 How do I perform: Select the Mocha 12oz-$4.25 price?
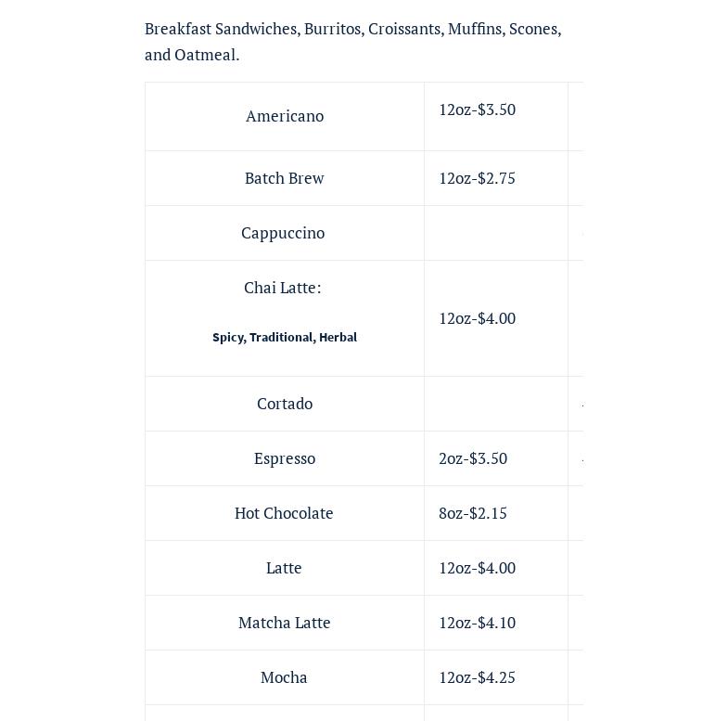tap(477, 677)
